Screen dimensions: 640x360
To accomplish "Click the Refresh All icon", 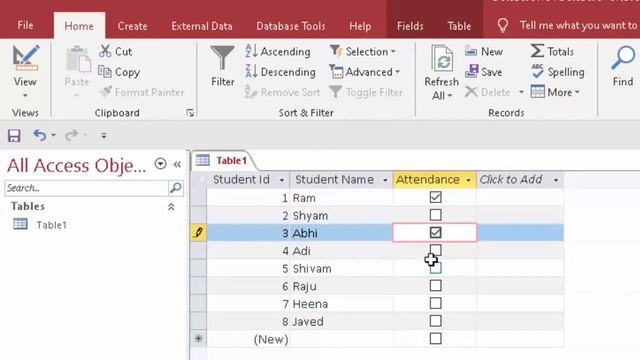I will (442, 59).
